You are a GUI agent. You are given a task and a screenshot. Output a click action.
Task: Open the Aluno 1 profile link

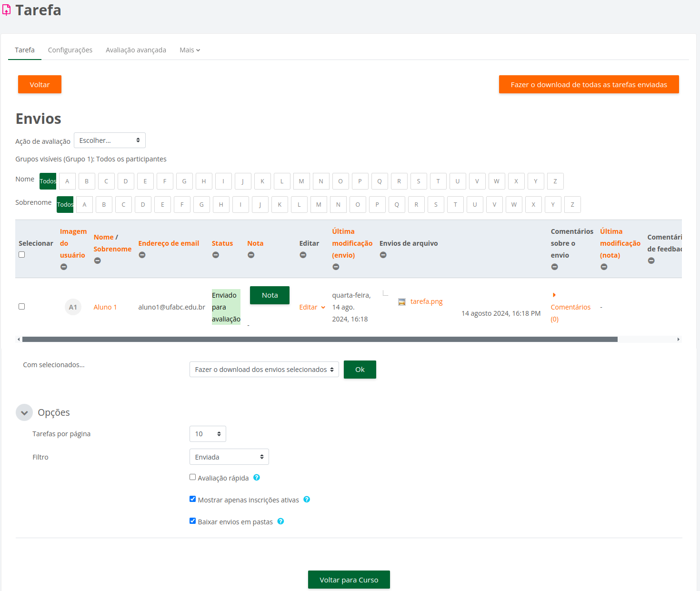[x=105, y=307]
